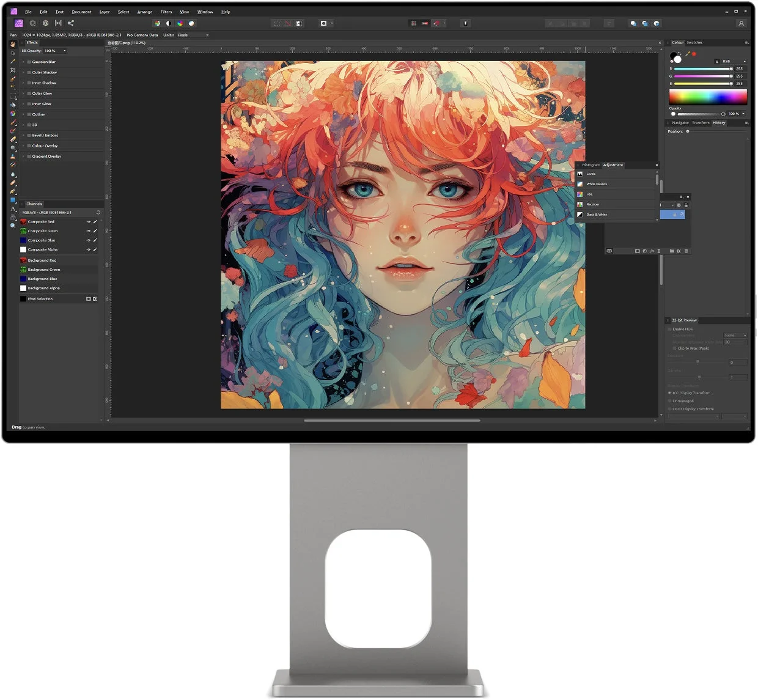The height and width of the screenshot is (700, 758).
Task: Switch to the Liquify Persona icon
Action: tap(33, 23)
